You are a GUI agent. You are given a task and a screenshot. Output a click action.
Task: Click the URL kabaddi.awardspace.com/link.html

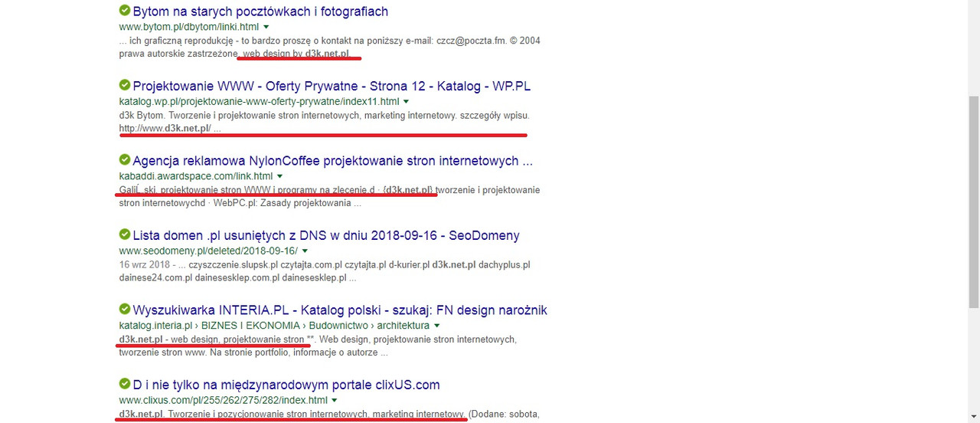[196, 176]
